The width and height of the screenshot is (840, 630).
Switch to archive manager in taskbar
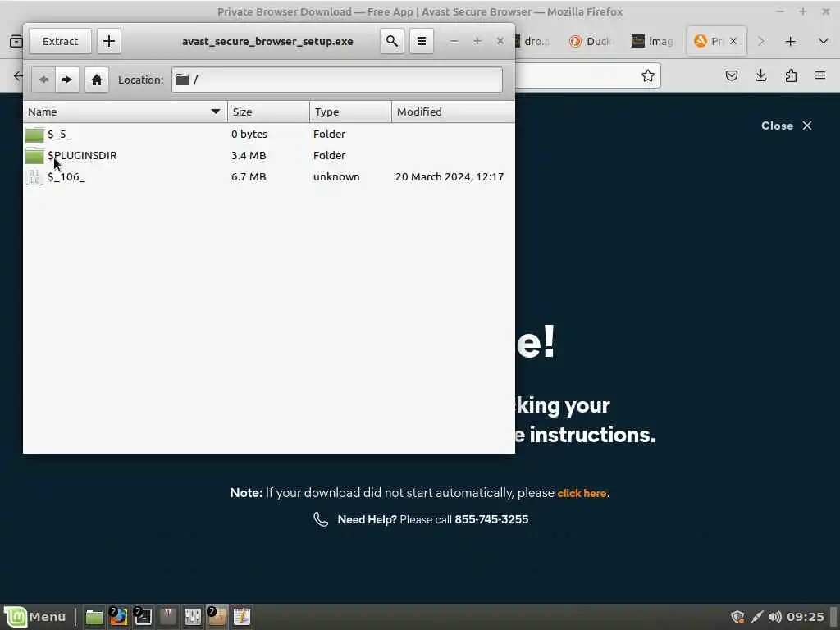(217, 617)
